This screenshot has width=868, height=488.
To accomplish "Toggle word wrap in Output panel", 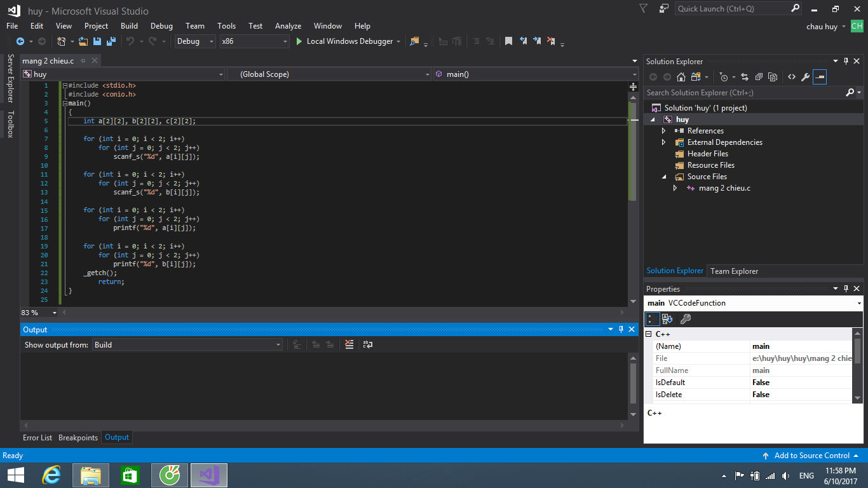I will (x=367, y=344).
